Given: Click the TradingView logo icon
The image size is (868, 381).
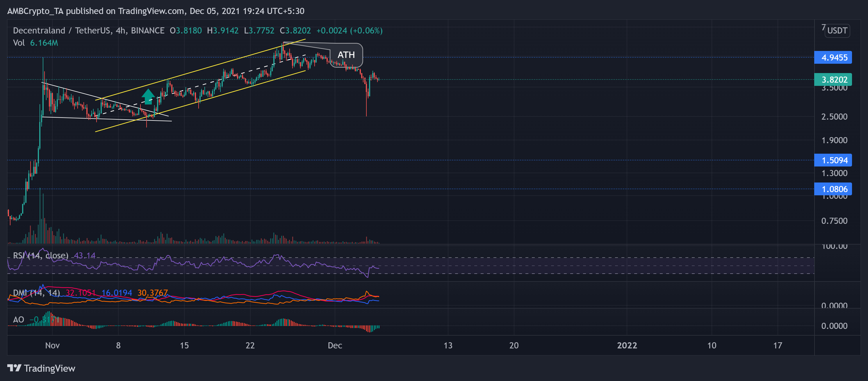Looking at the screenshot, I should (15, 368).
